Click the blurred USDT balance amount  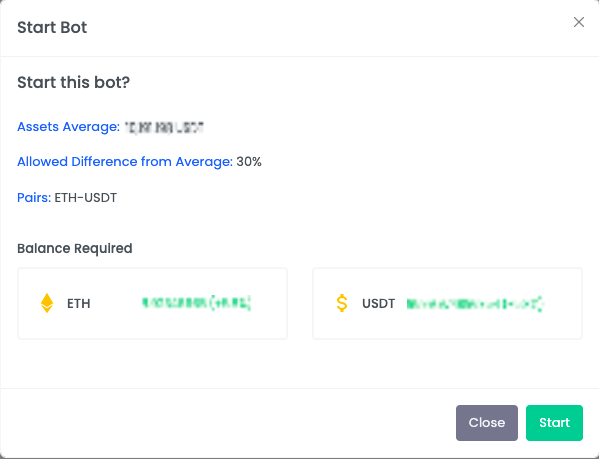click(475, 304)
